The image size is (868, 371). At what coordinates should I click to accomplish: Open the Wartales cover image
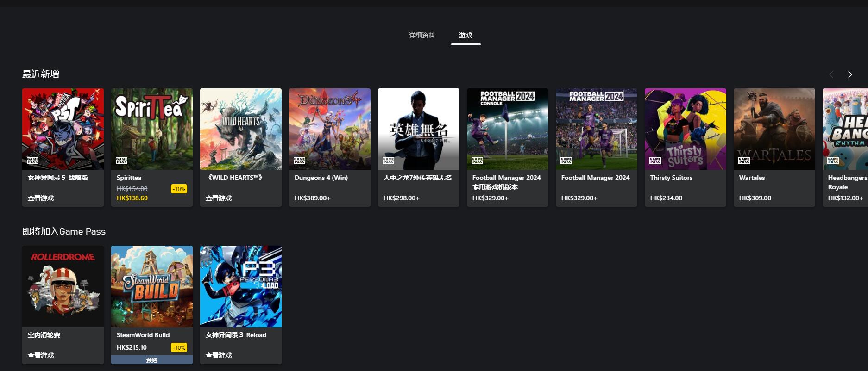(774, 129)
